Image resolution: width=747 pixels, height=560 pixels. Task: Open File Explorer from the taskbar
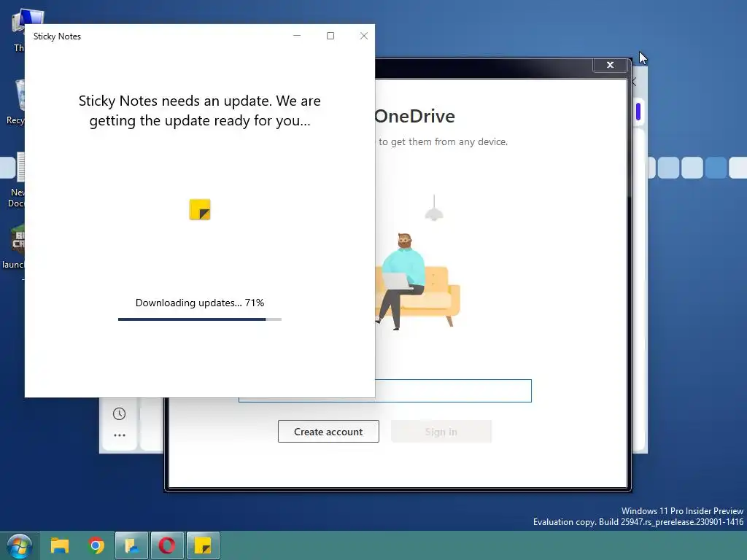click(x=60, y=545)
